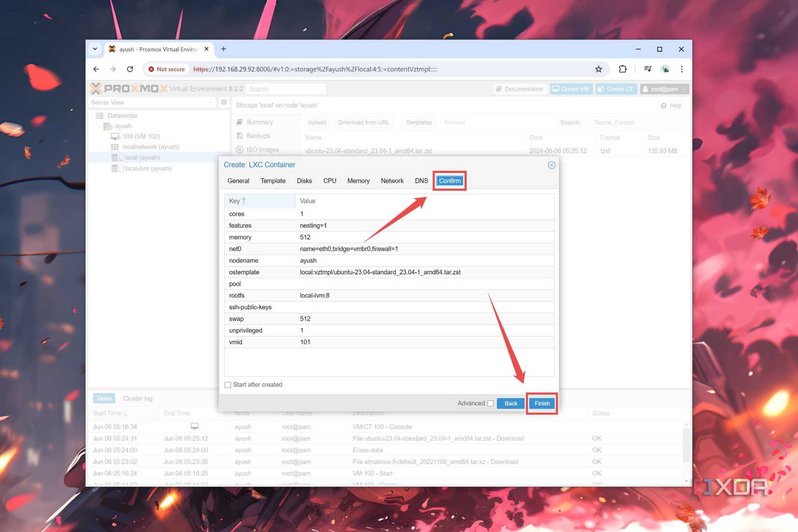The width and height of the screenshot is (798, 532).
Task: Open the Summary panel icon
Action: [x=239, y=122]
